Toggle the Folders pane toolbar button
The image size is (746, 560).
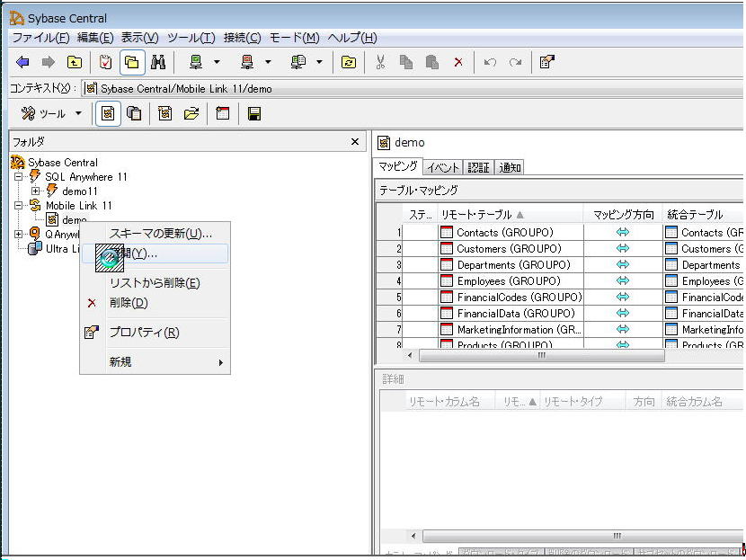click(x=131, y=62)
